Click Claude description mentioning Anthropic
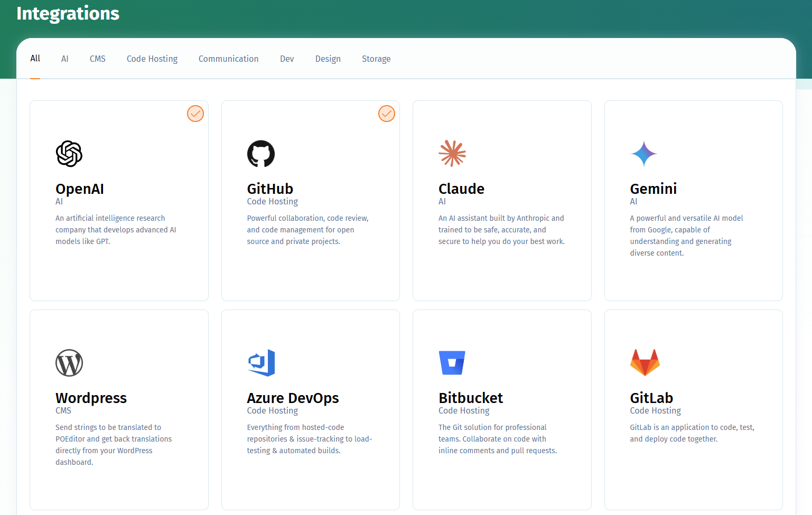 point(501,230)
